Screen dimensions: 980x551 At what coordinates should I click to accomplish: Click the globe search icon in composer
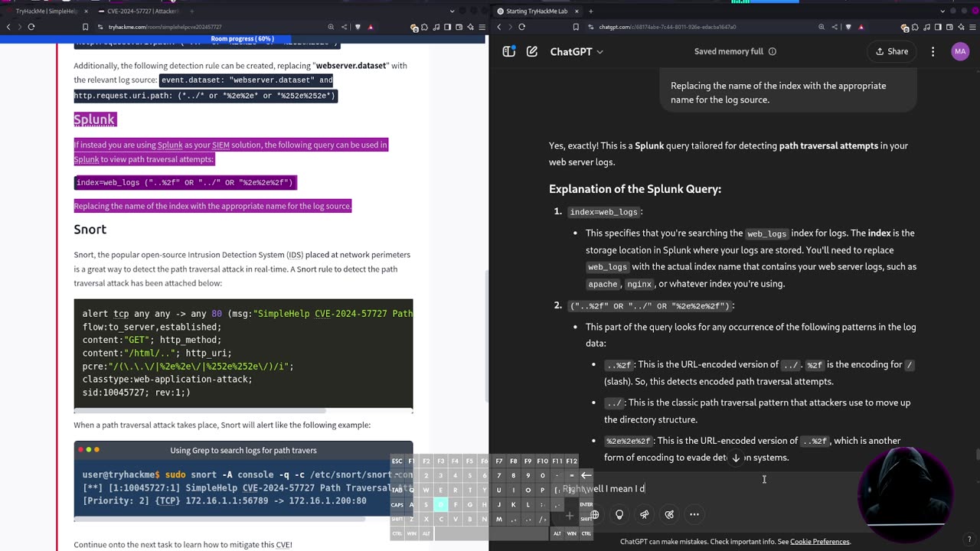[x=594, y=514]
